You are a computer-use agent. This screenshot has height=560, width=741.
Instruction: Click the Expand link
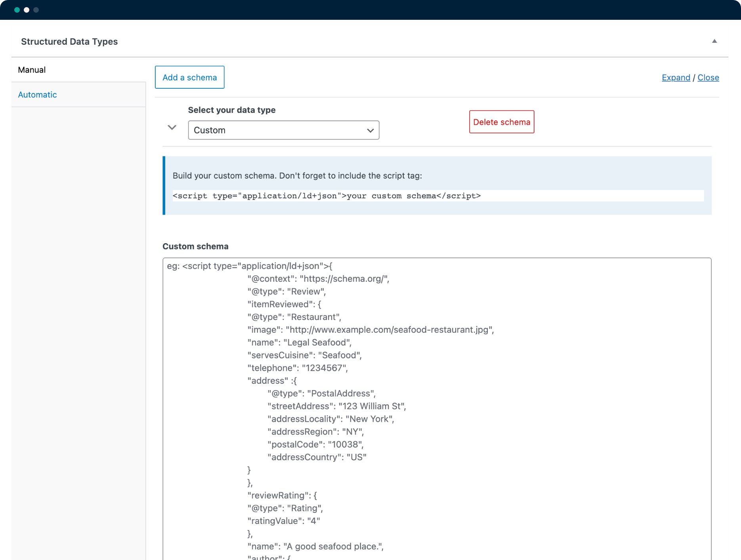(x=676, y=78)
